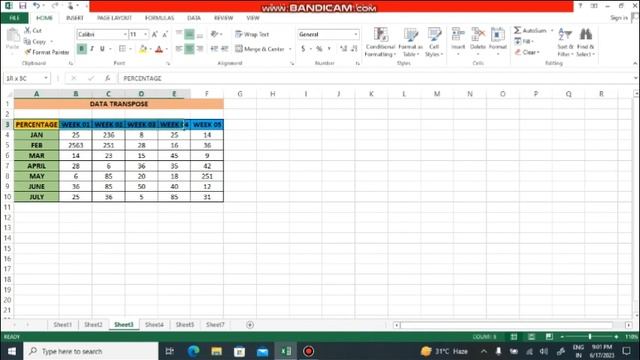Switch to the DATA tab
640x360 pixels.
pos(194,18)
